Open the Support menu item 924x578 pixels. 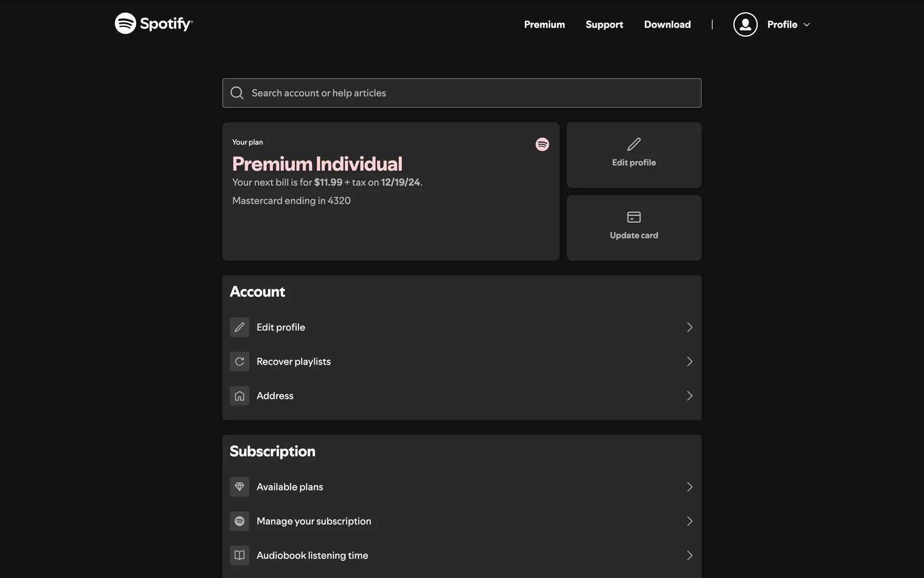pos(604,25)
